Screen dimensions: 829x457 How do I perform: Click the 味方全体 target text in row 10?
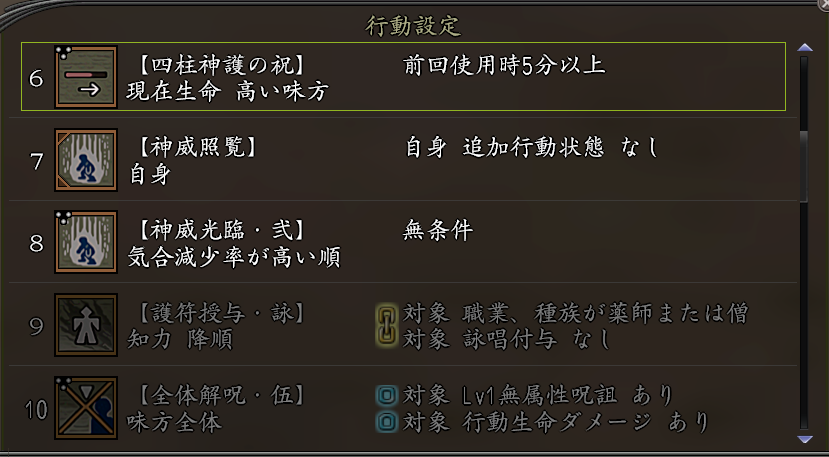(x=174, y=422)
